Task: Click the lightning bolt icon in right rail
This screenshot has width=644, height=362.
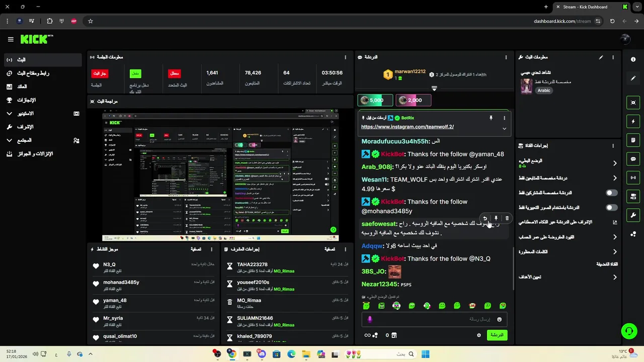Action: click(633, 121)
